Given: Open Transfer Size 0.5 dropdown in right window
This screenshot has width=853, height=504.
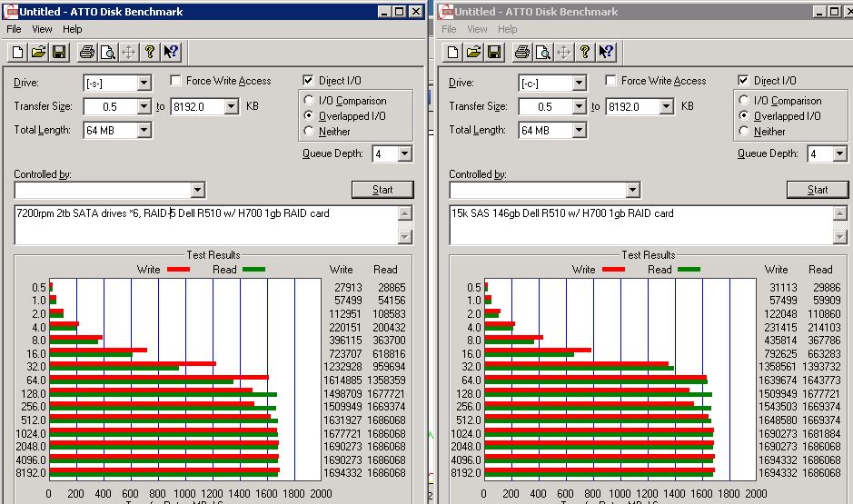Looking at the screenshot, I should [x=579, y=106].
